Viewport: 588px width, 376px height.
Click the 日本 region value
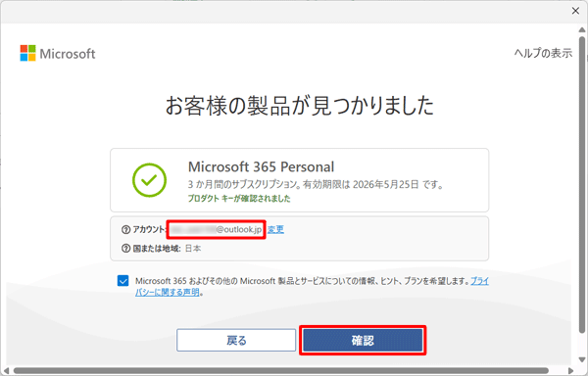193,249
